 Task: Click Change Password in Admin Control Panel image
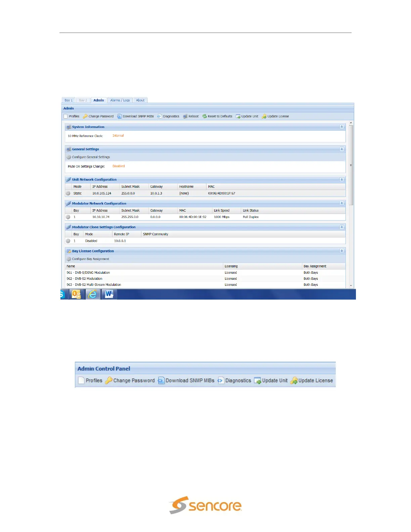130,381
